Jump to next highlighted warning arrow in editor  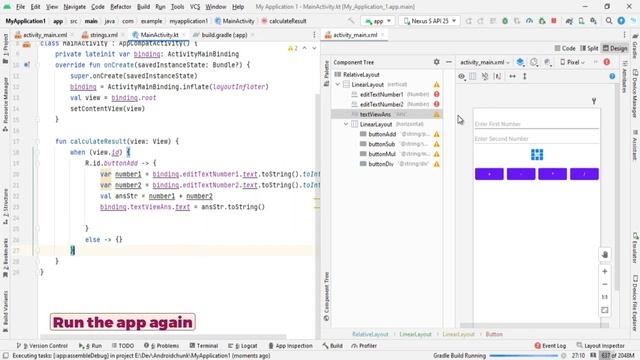[x=314, y=48]
